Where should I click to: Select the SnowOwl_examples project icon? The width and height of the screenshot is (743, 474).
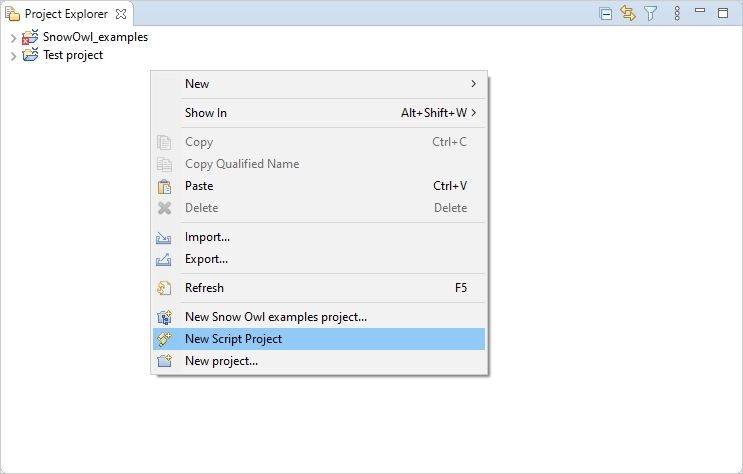(x=30, y=37)
